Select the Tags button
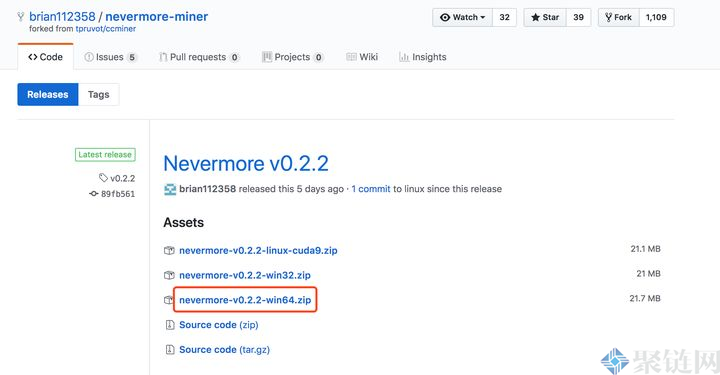This screenshot has height=375, width=720. [x=99, y=95]
